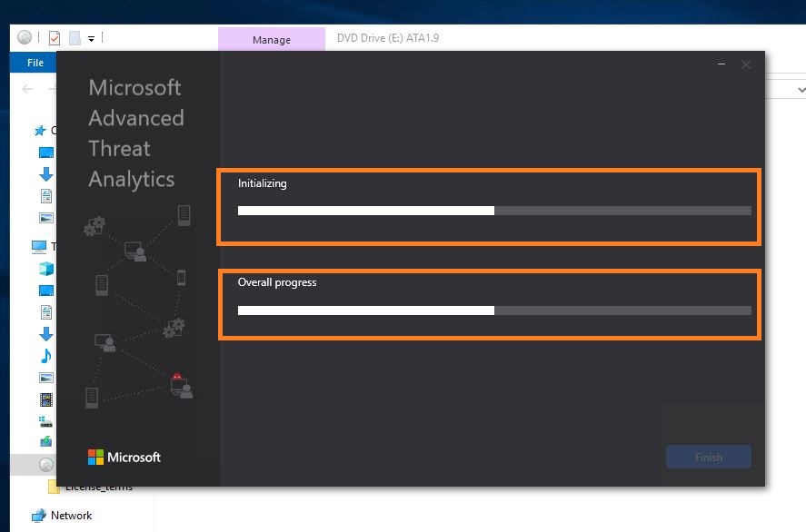Click the Initializing status label
This screenshot has height=532, width=806.
pos(263,183)
